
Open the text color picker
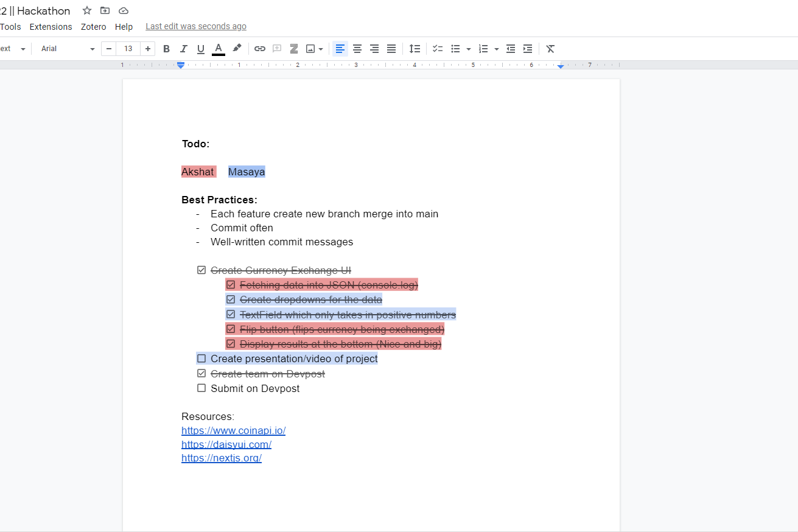tap(219, 49)
